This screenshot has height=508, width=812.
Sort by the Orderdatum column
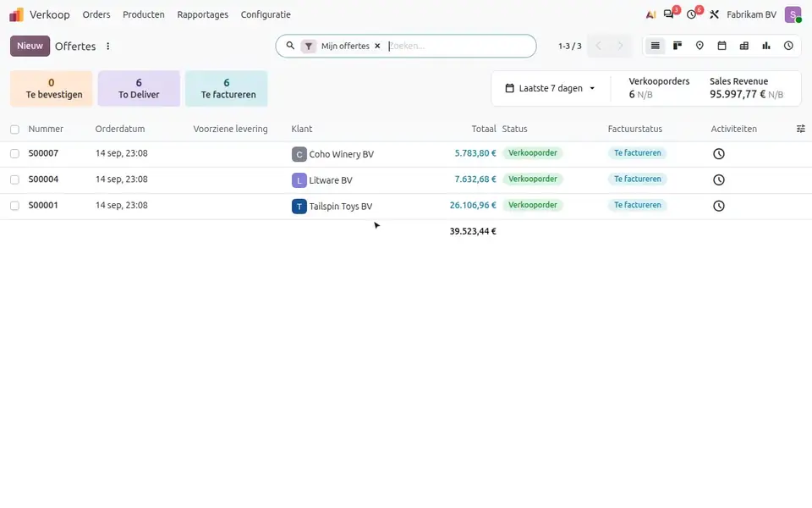pyautogui.click(x=120, y=129)
